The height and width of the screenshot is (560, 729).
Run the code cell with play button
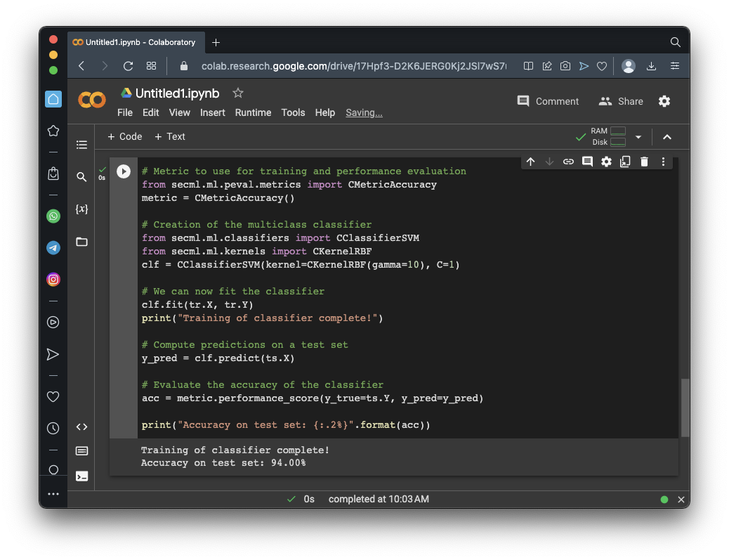[124, 171]
